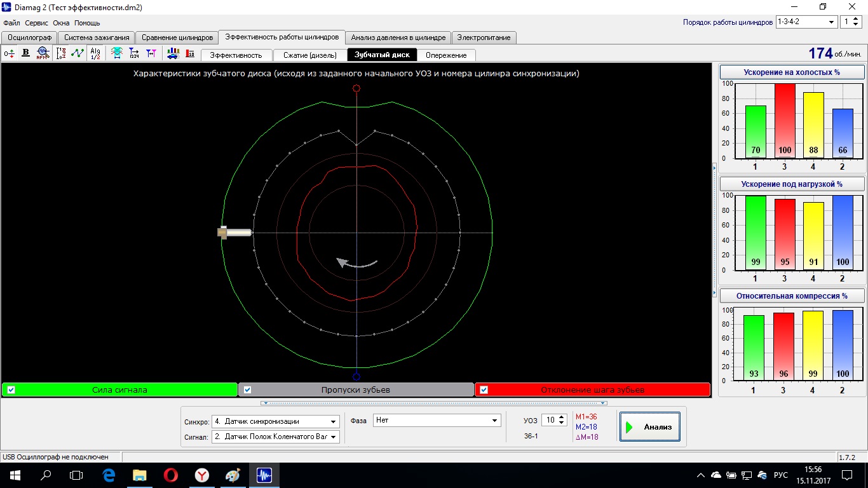This screenshot has height=488, width=868.
Task: Toggle the Отклонение шага зубьев checkbox
Action: [484, 390]
